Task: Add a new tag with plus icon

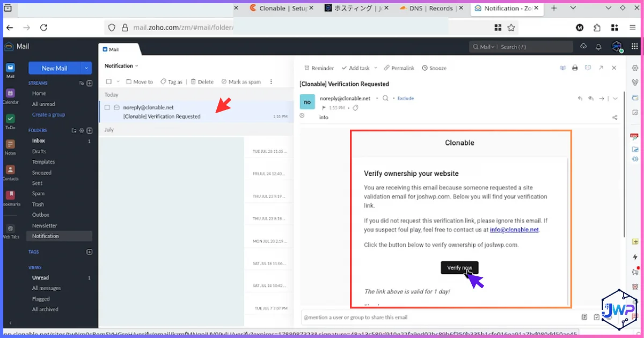Action: [90, 252]
